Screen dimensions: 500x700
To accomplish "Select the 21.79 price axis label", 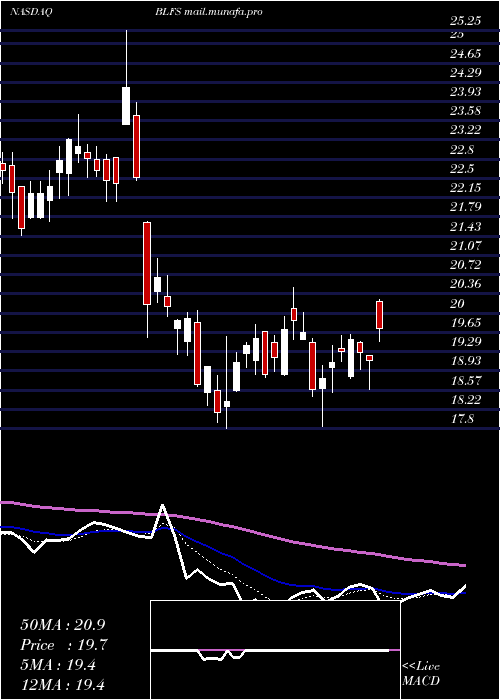I will click(466, 207).
